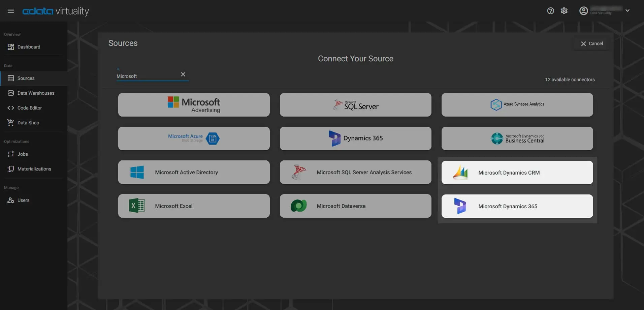This screenshot has width=644, height=310.
Task: Pick the Microsoft Dynamics CRM connector
Action: pos(517,173)
